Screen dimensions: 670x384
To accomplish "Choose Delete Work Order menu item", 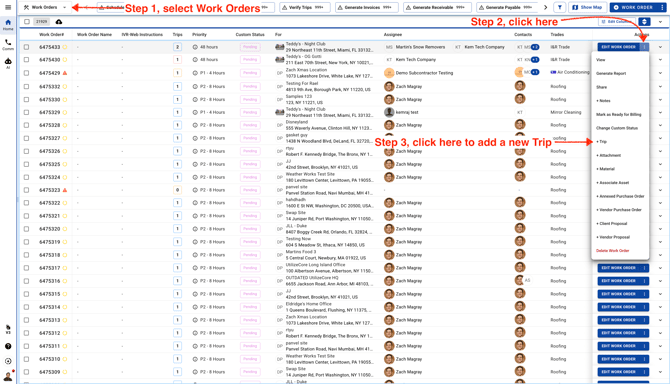I will 612,251.
